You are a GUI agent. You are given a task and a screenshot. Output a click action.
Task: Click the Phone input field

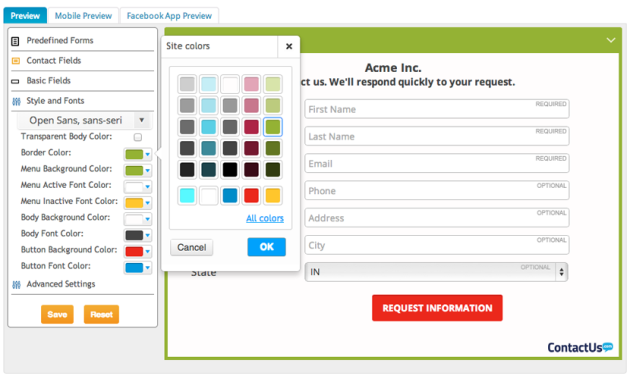pyautogui.click(x=437, y=191)
